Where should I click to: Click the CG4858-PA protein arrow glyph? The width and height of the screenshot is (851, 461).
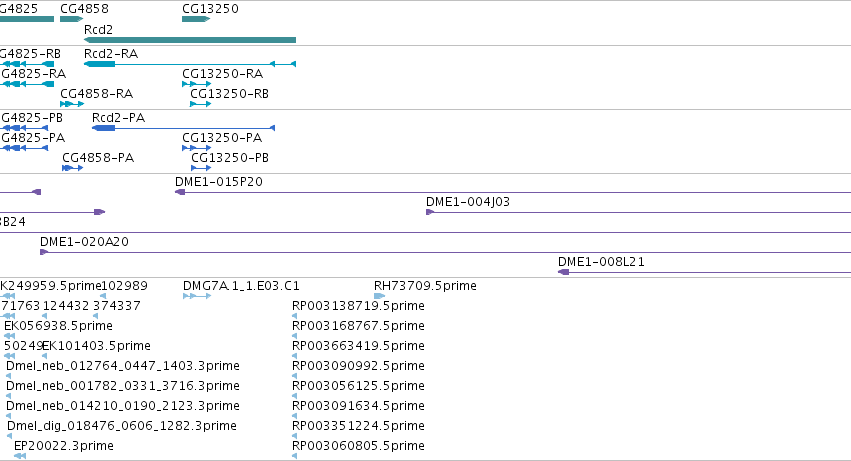pos(73,168)
